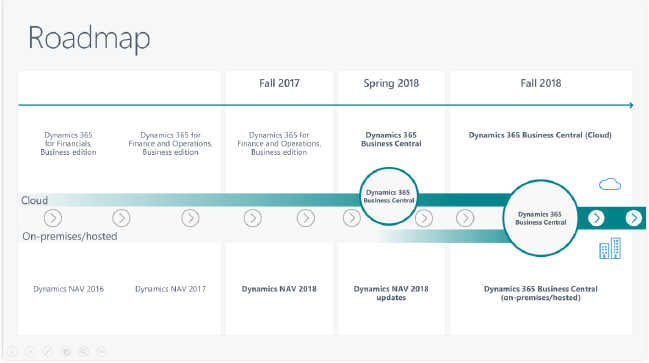
Task: Click the cloud icon in Fall 2018
Action: pyautogui.click(x=610, y=184)
